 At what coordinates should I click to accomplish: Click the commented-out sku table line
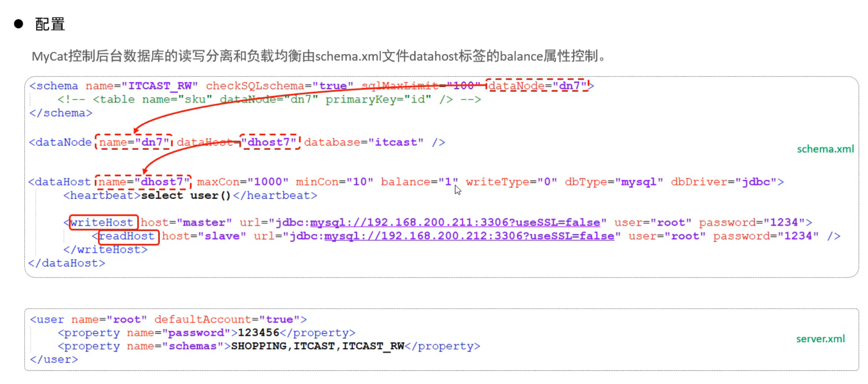(269, 100)
